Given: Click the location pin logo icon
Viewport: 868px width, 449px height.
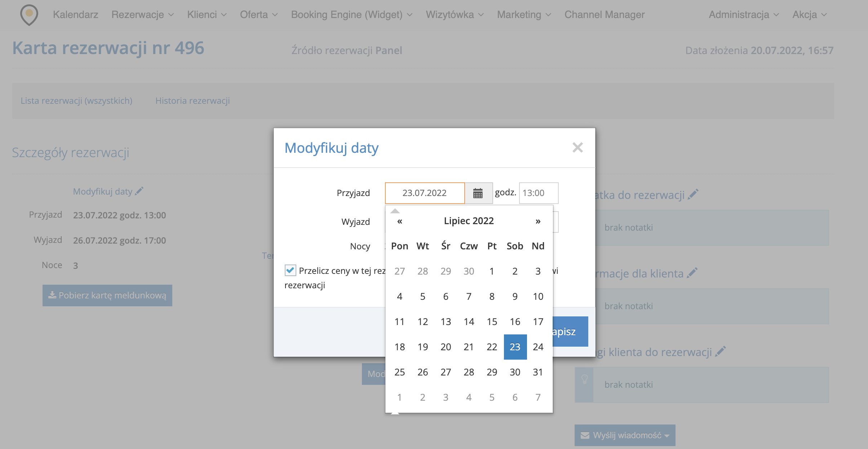Looking at the screenshot, I should [29, 15].
